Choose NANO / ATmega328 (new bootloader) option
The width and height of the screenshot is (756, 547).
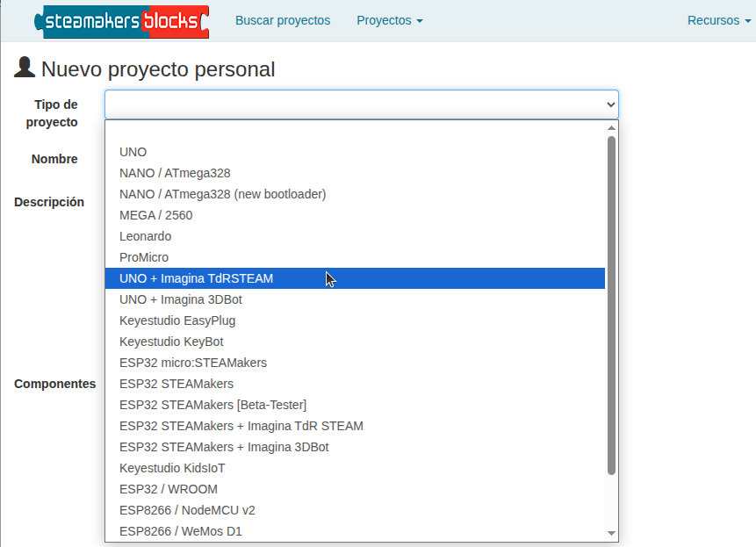point(222,194)
